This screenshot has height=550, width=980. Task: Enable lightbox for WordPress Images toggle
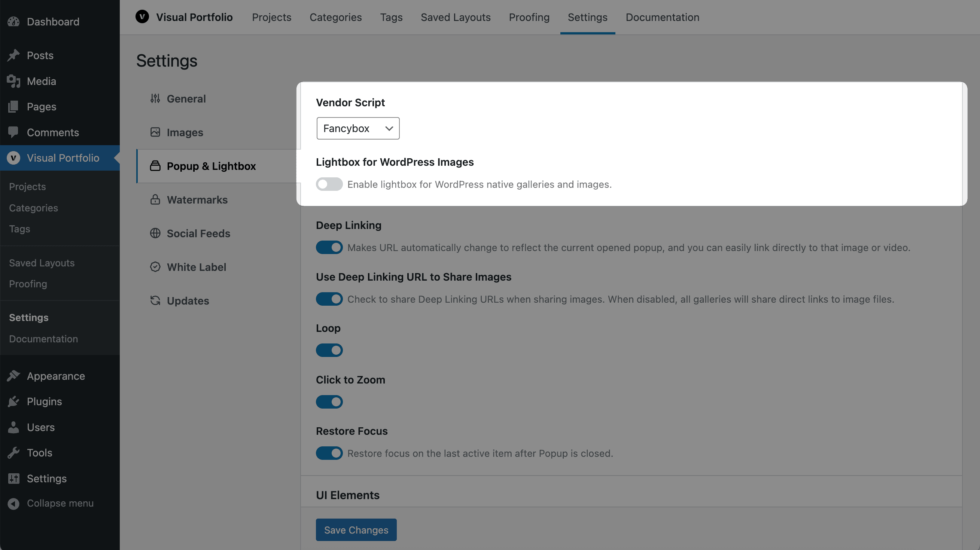tap(329, 184)
